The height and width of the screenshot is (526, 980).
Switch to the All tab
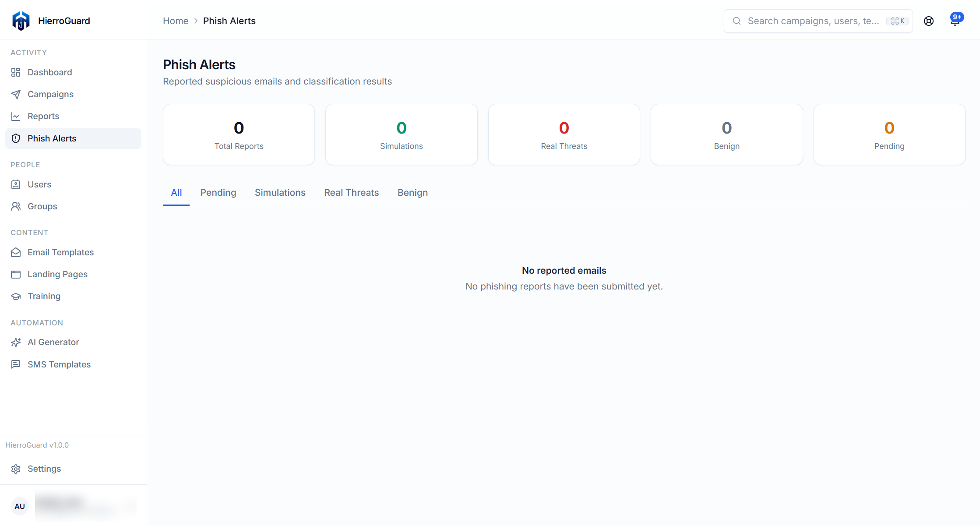tap(176, 193)
